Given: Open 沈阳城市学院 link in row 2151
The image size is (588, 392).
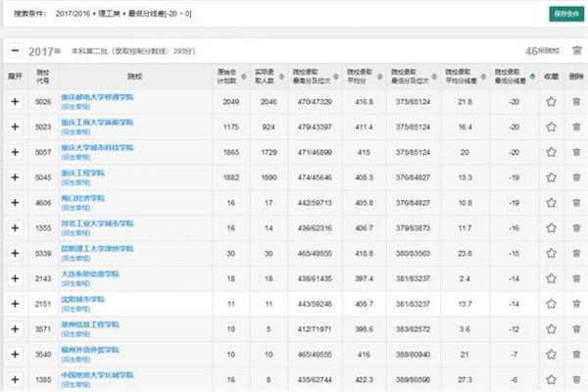Looking at the screenshot, I should [x=83, y=299].
